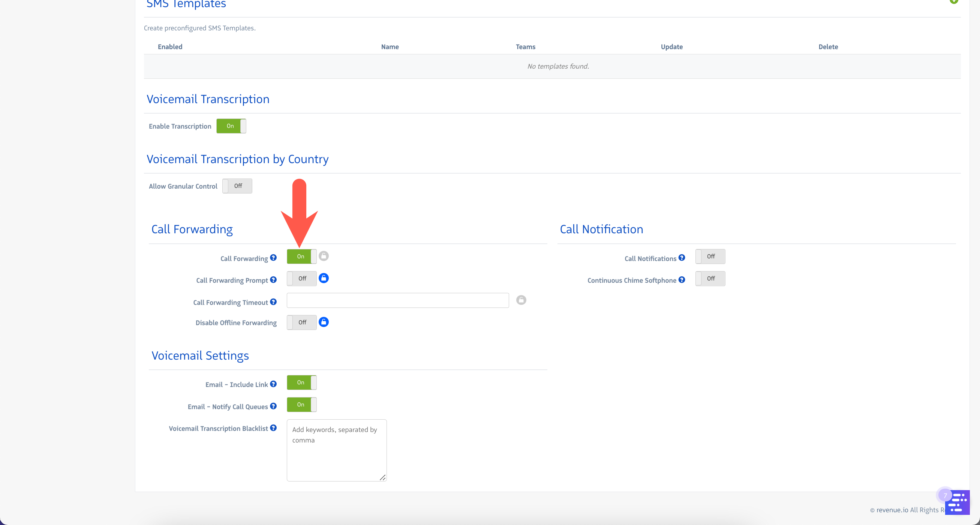Screen dimensions: 980x525
Task: Click help icon beside Continuous Chime Softphone
Action: (x=681, y=280)
